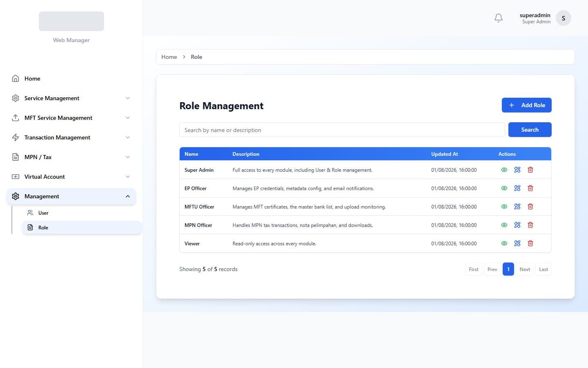Viewport: 588px width, 368px height.
Task: Click the Transaction Management lightning icon
Action: [x=16, y=137]
